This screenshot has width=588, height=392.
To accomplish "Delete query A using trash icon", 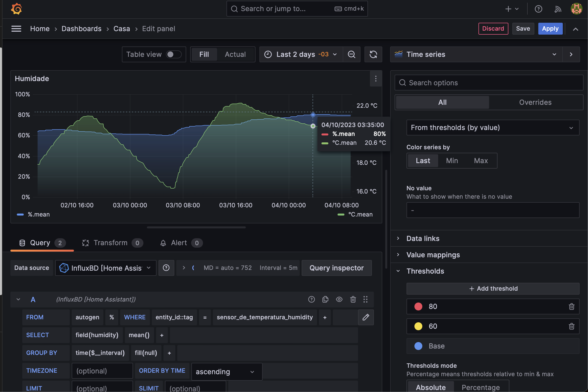I will tap(353, 299).
